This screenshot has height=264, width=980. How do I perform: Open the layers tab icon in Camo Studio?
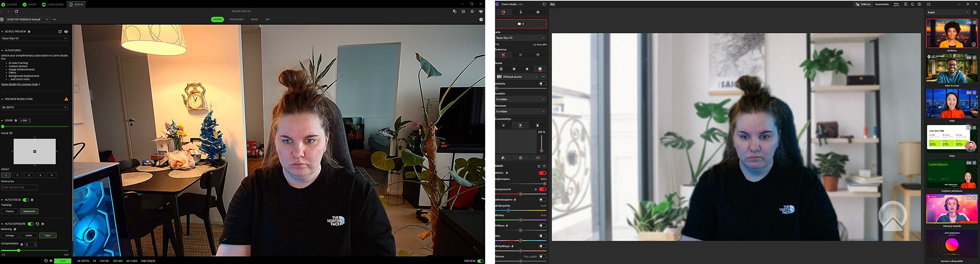[x=538, y=12]
